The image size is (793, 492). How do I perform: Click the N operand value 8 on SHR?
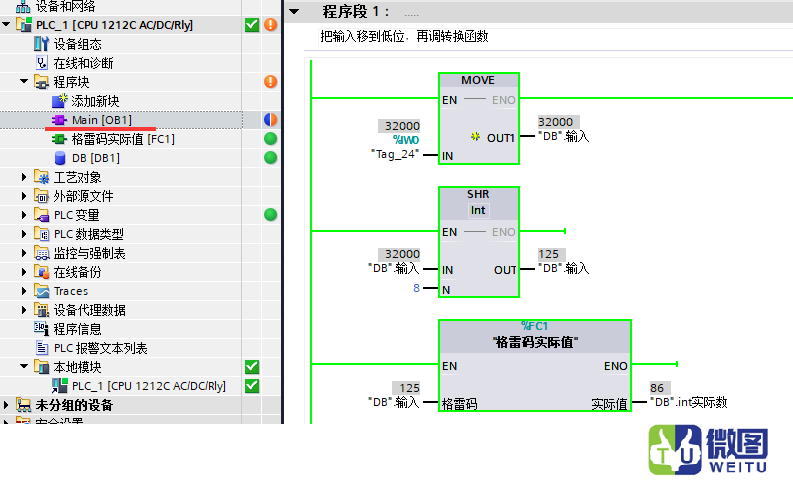coord(416,288)
